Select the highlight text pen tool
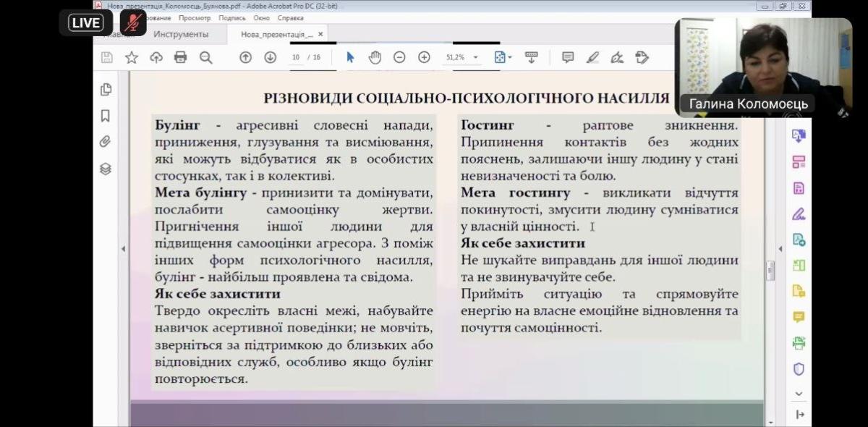The width and height of the screenshot is (868, 427). 592,57
